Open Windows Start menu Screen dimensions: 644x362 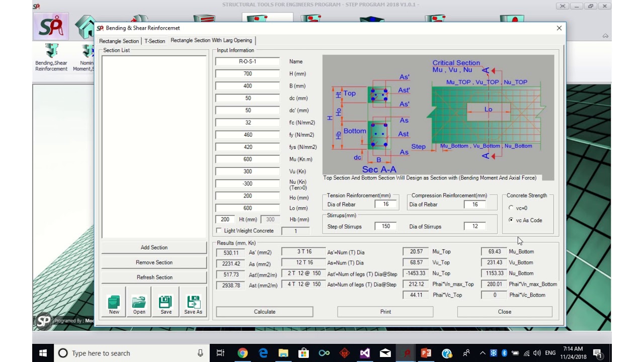coord(43,353)
